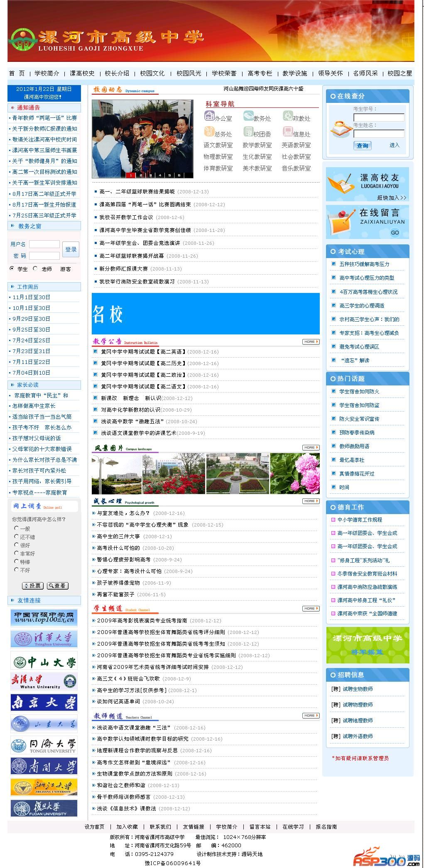Choose poll option 很好
This screenshot has width=424, height=868.
(16, 545)
